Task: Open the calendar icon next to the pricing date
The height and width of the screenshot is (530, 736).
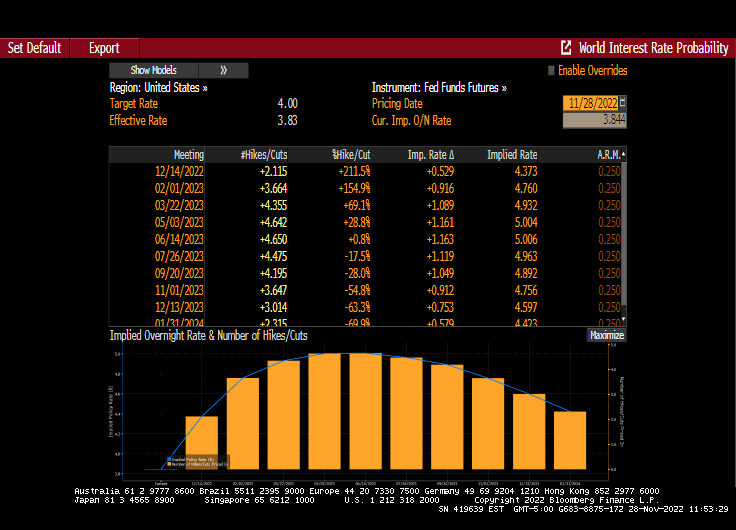Action: [x=623, y=103]
